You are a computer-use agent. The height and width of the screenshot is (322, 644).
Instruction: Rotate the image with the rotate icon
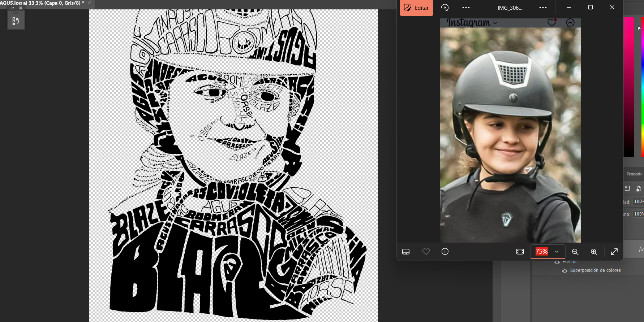pos(445,8)
